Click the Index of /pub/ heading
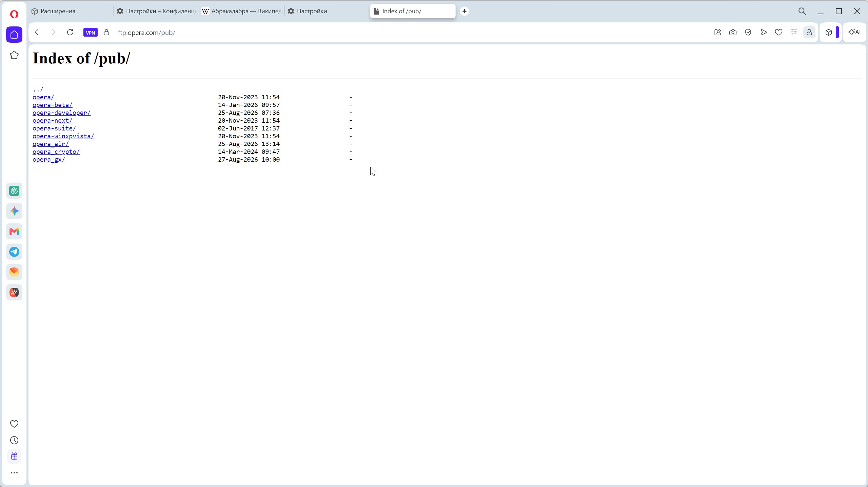Viewport: 868px width, 487px height. click(81, 58)
